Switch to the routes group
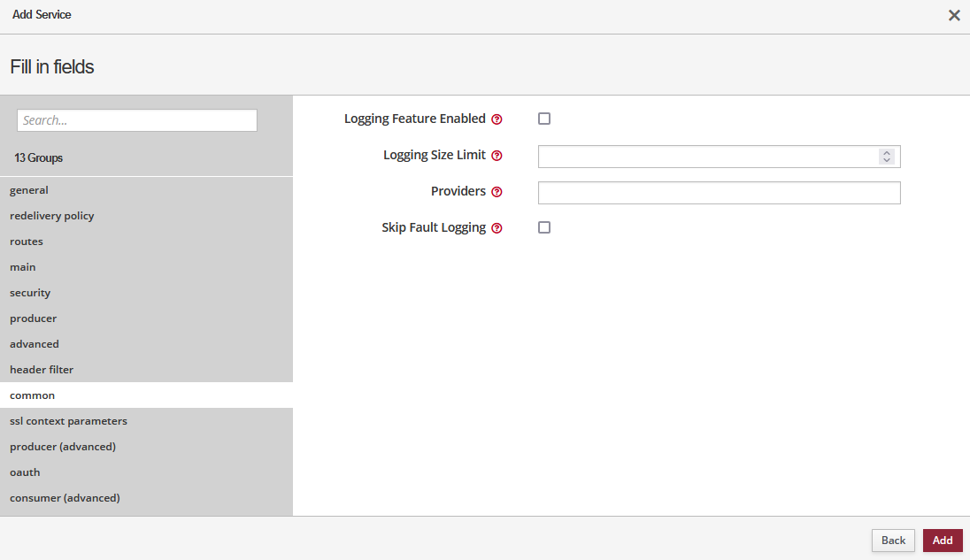 click(27, 242)
